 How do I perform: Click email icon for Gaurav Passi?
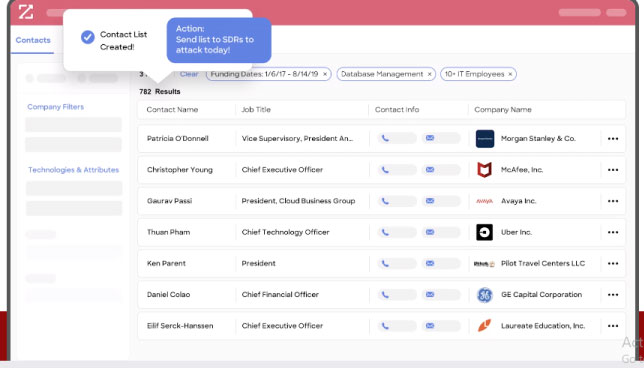point(430,200)
